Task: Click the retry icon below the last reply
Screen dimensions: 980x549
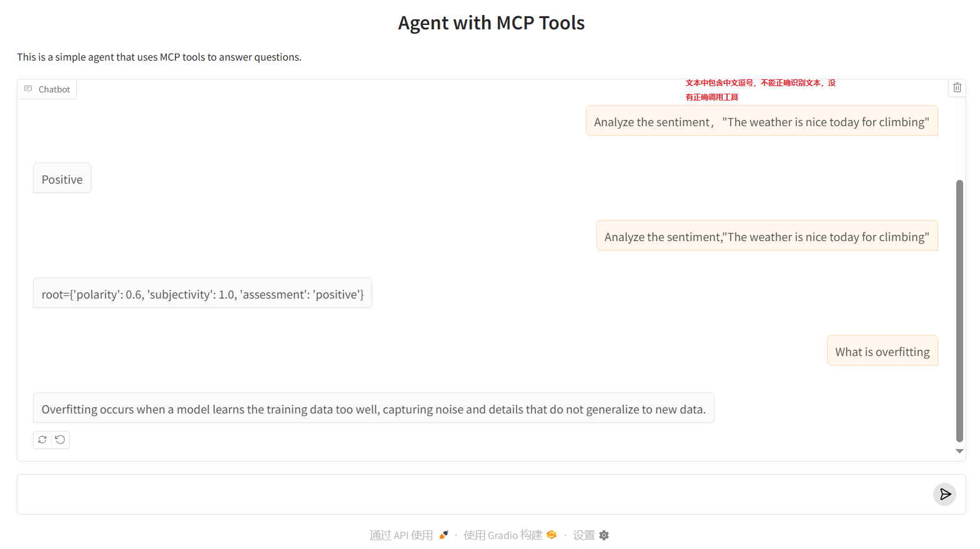Action: pyautogui.click(x=42, y=440)
